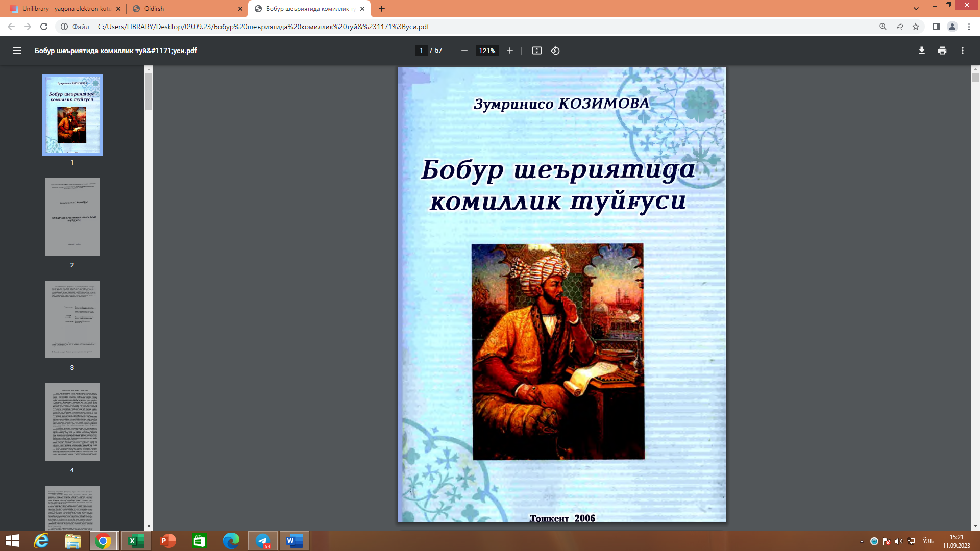Toggle the PDF sidebar with hamburger menu
980x551 pixels.
pos(17,51)
